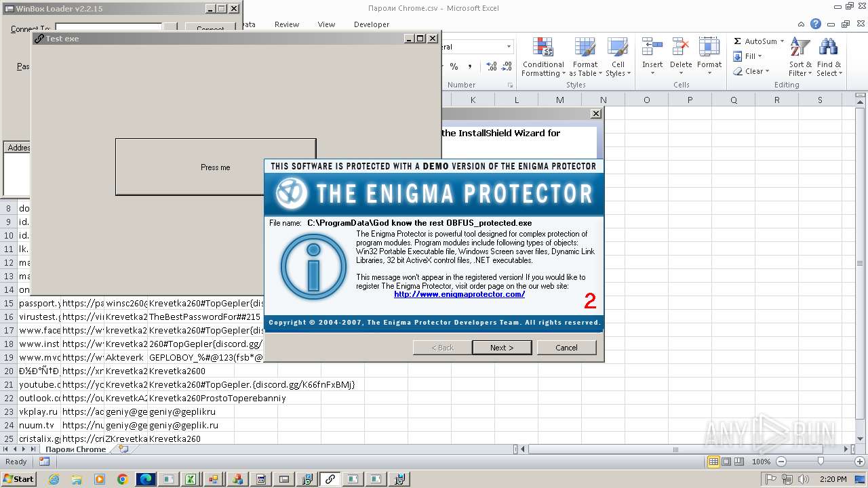The image size is (868, 488).
Task: Switch to Excel taskbar button
Action: click(x=192, y=479)
